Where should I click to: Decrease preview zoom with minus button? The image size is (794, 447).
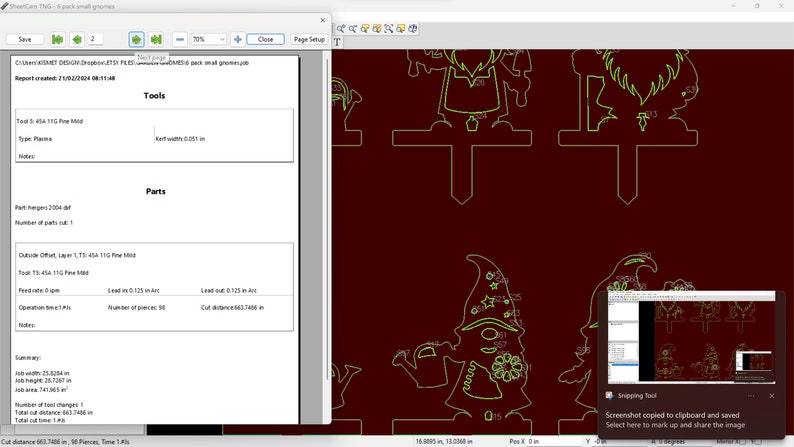(180, 39)
